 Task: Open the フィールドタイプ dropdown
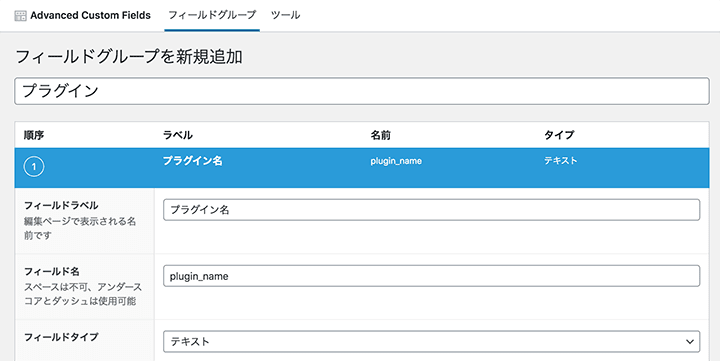click(432, 342)
